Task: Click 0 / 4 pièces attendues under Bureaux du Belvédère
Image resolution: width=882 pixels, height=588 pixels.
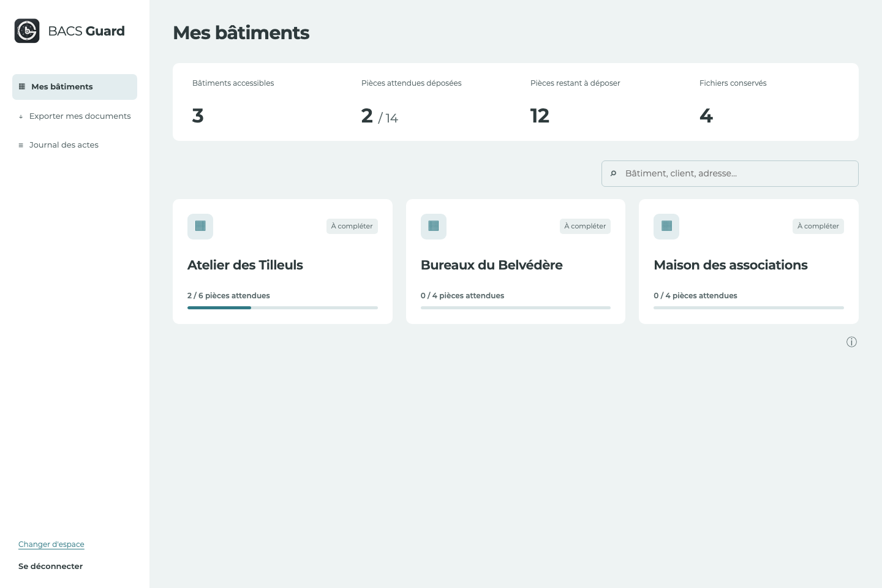Action: [462, 295]
